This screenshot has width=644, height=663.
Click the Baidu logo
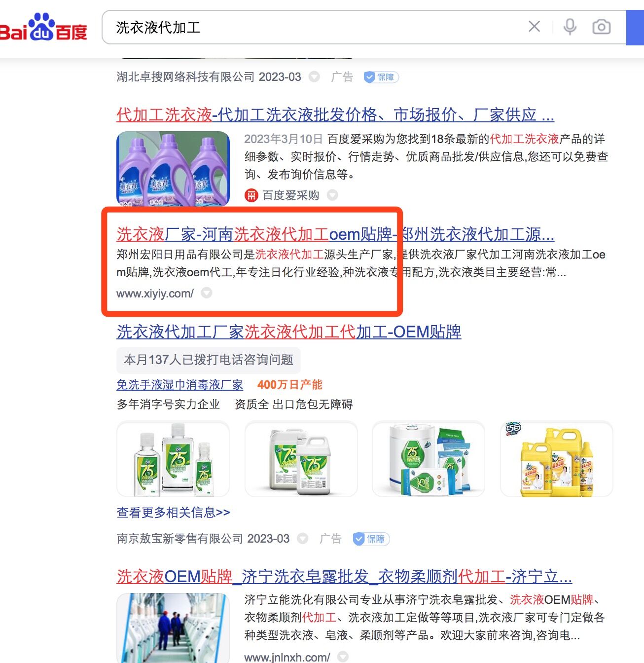[x=43, y=27]
